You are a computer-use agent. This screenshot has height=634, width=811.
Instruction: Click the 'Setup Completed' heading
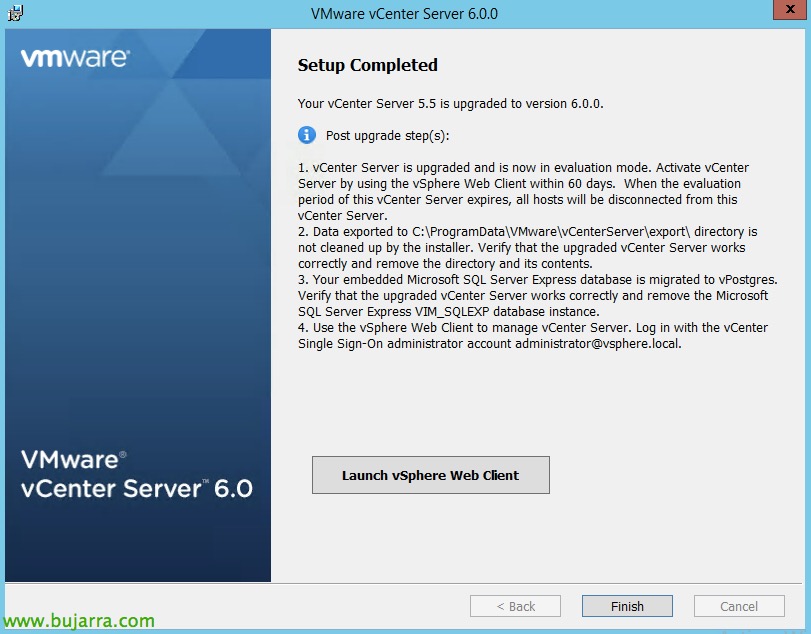(368, 65)
